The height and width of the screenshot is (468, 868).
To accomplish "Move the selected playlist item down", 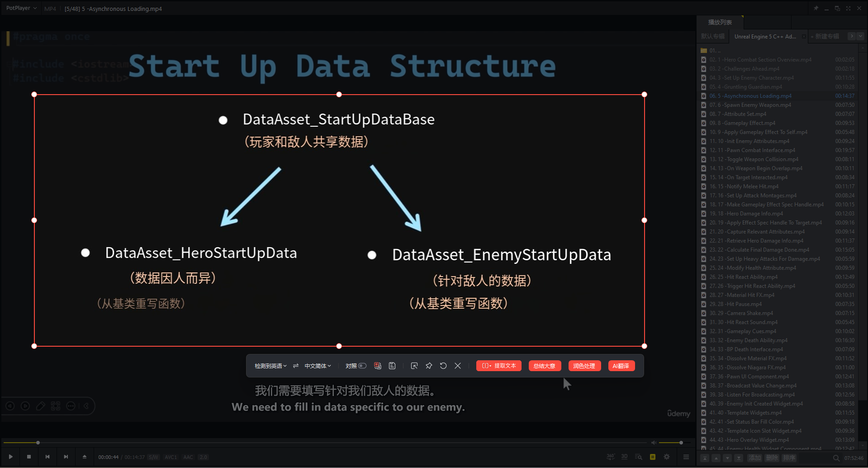I will coord(727,458).
